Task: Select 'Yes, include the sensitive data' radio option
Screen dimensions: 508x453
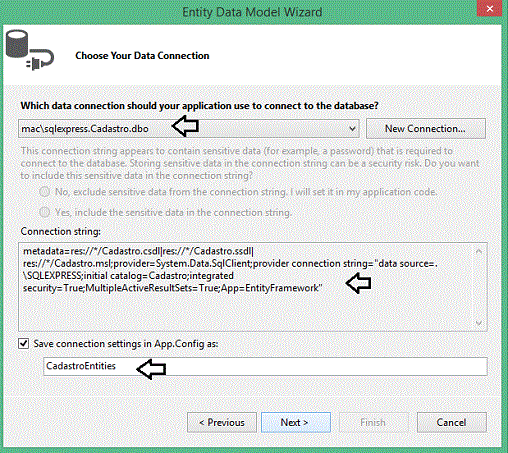Action: [x=45, y=212]
